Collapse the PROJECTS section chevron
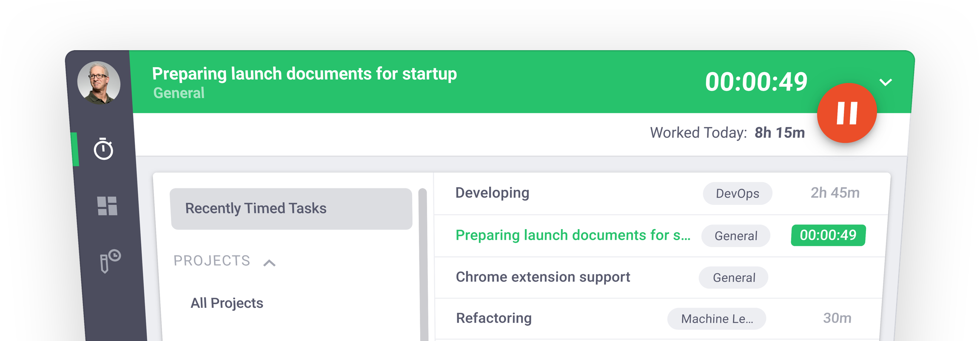Screen dimensions: 980x341 coord(269,263)
